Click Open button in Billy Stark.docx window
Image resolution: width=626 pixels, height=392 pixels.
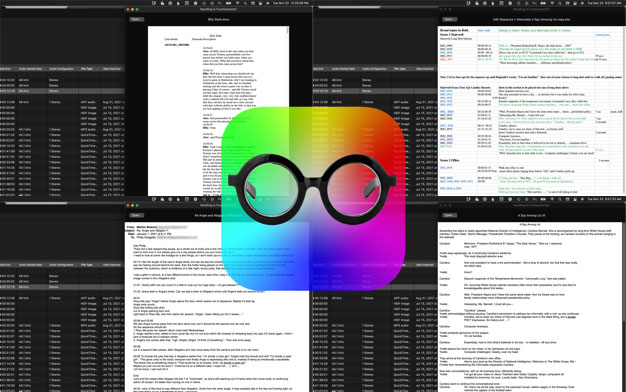(x=137, y=19)
